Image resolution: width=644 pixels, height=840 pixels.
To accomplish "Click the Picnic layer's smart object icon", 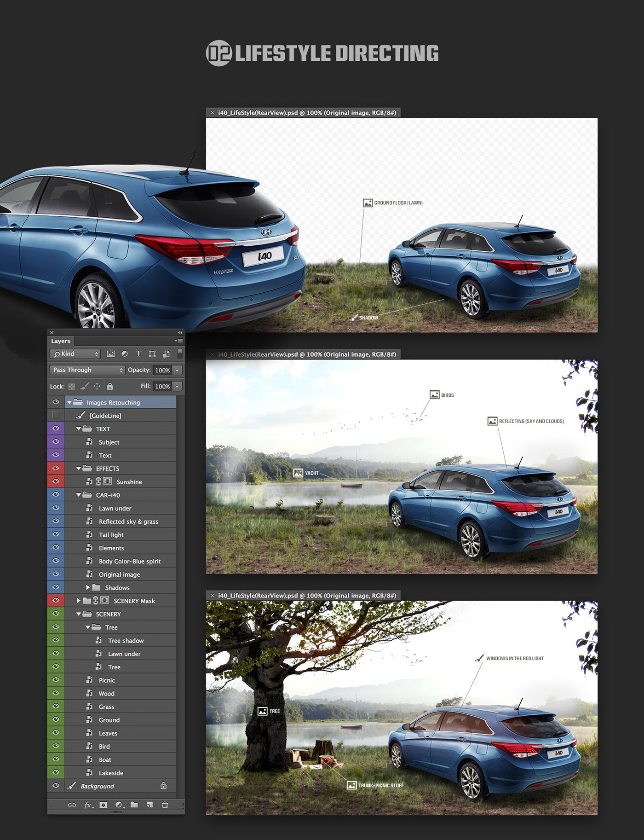I will pyautogui.click(x=89, y=680).
